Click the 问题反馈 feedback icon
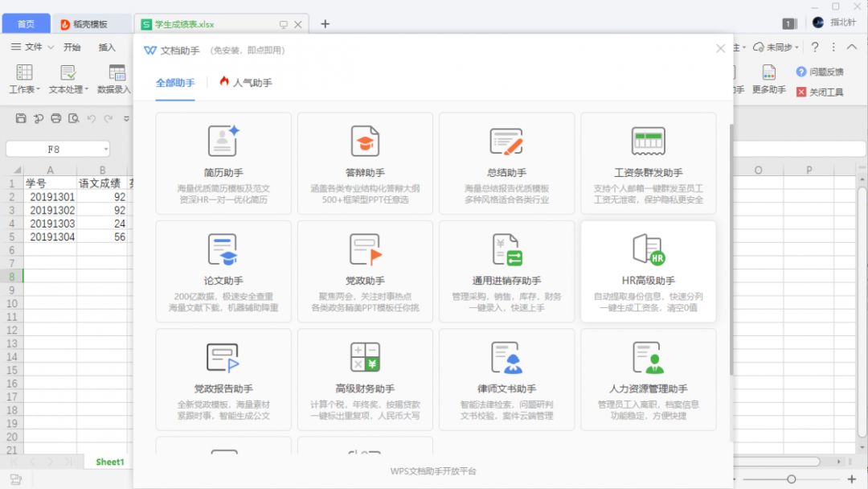The image size is (868, 489). tap(801, 72)
